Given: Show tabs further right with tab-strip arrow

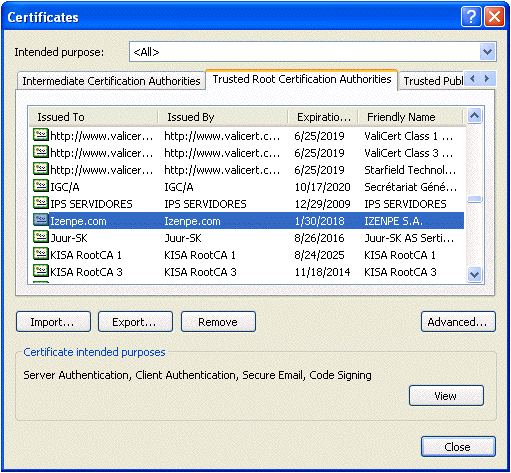Looking at the screenshot, I should point(487,79).
